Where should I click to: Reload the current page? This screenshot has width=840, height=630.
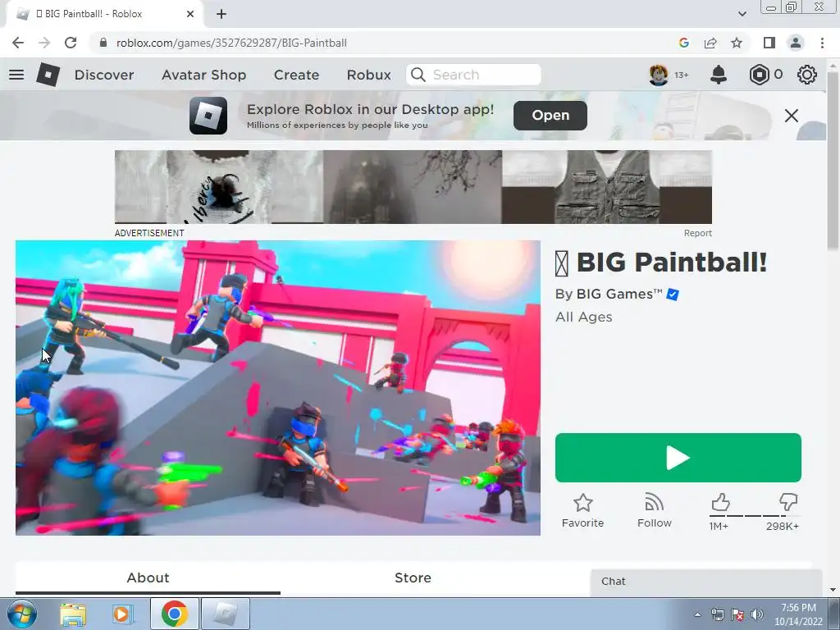(x=71, y=43)
